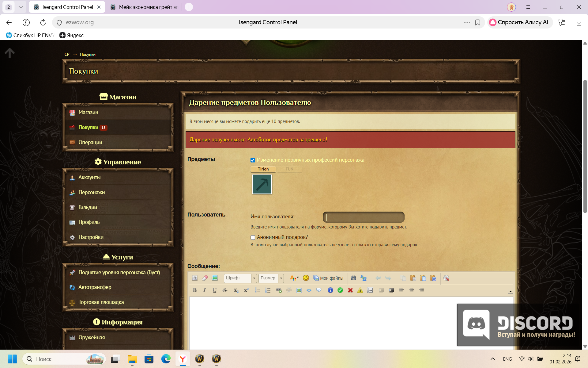Insert a bulleted list
The image size is (588, 368).
pyautogui.click(x=258, y=290)
